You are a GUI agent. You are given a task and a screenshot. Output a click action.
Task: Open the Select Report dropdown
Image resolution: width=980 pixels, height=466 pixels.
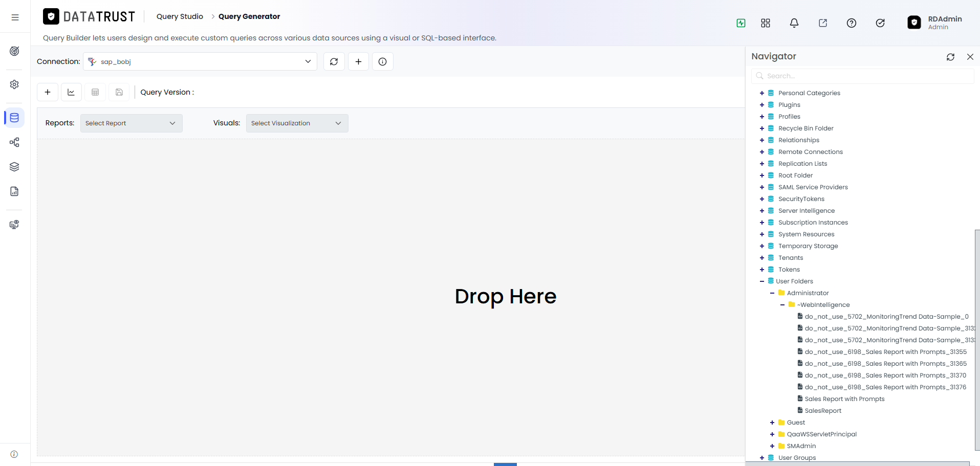(x=132, y=123)
